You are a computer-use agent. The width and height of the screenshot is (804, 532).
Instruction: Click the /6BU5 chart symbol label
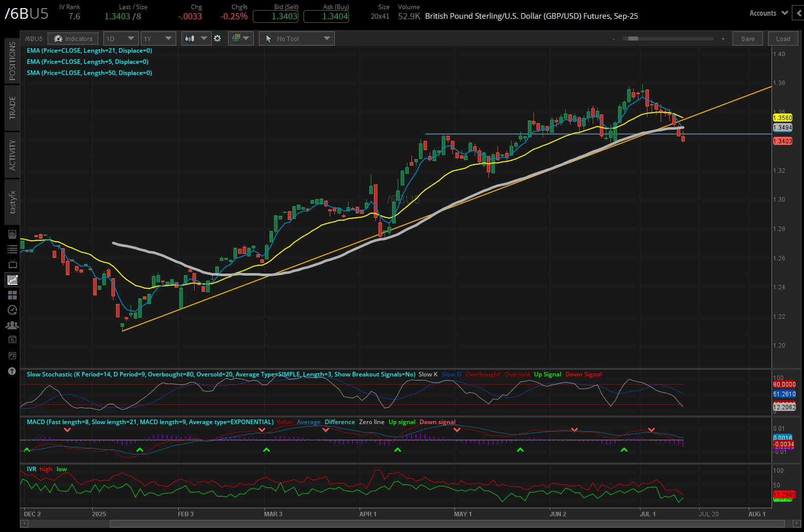[33, 39]
